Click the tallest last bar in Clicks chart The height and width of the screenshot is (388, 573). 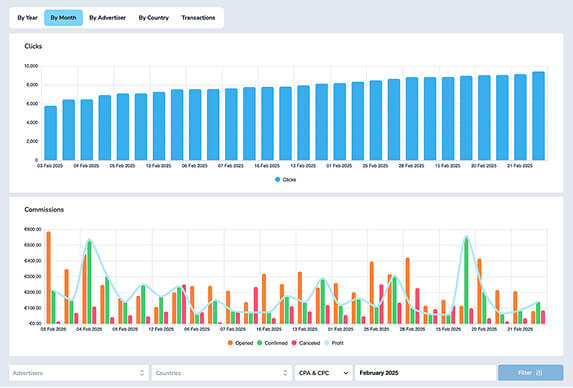538,116
